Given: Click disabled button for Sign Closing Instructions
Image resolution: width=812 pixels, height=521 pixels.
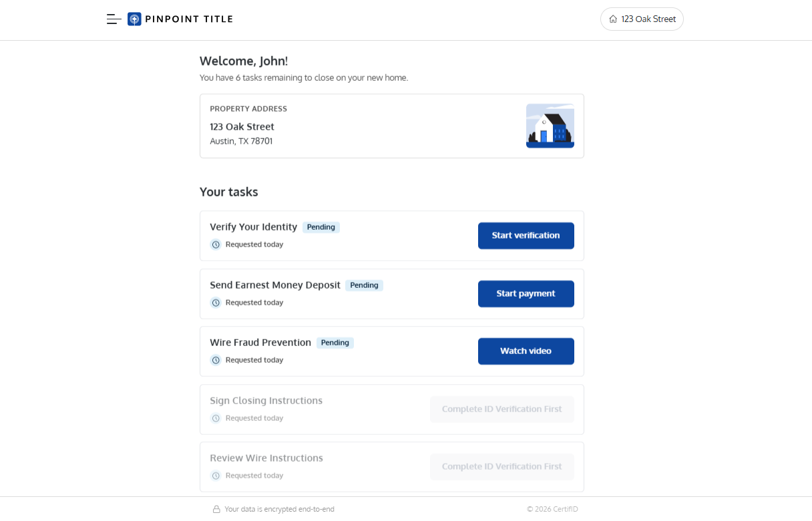Looking at the screenshot, I should (502, 409).
